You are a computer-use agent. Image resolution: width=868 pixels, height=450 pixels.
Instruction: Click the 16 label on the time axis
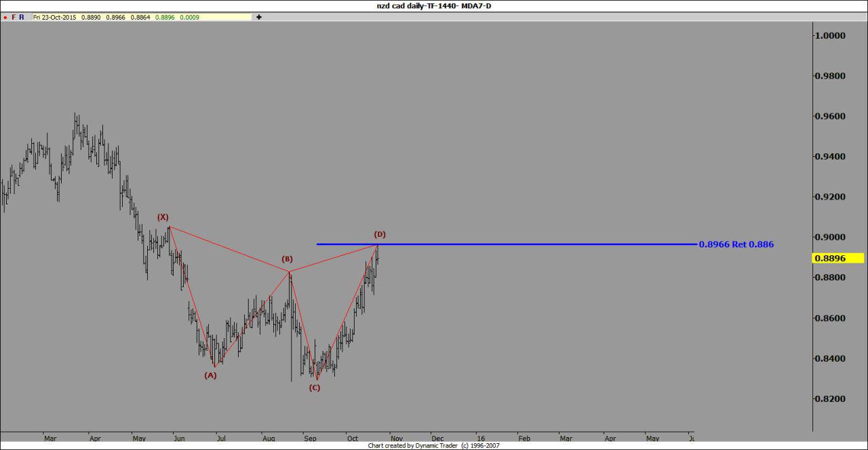[x=480, y=438]
